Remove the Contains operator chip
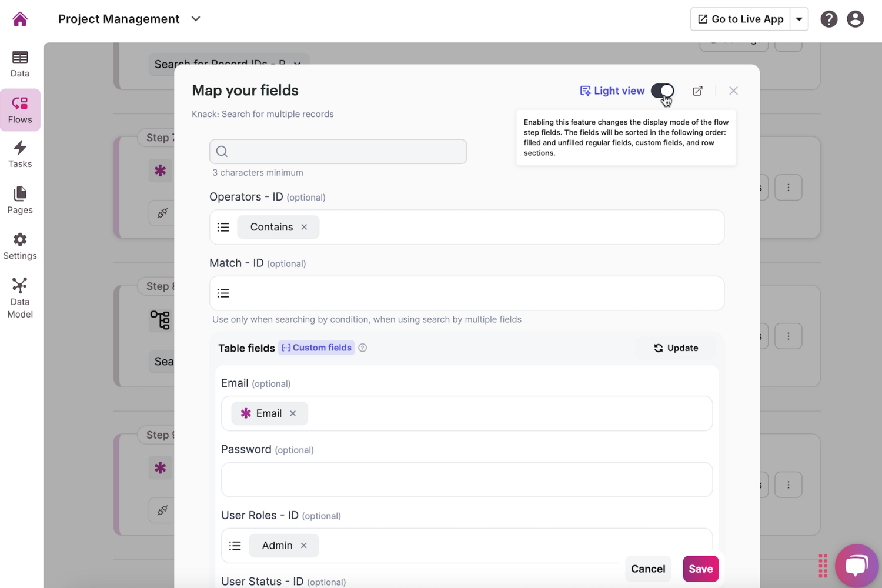Viewport: 882px width, 588px height. pyautogui.click(x=304, y=227)
